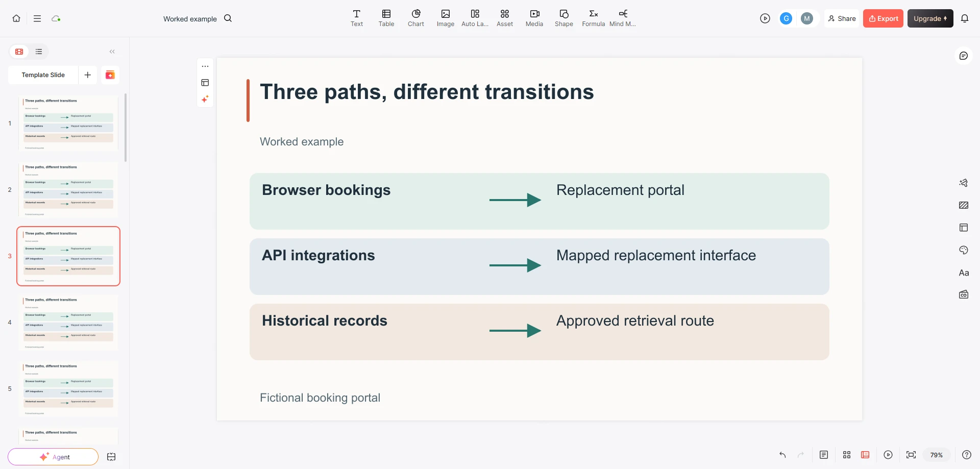Click the gray M user avatar
Image resolution: width=980 pixels, height=469 pixels.
click(807, 18)
